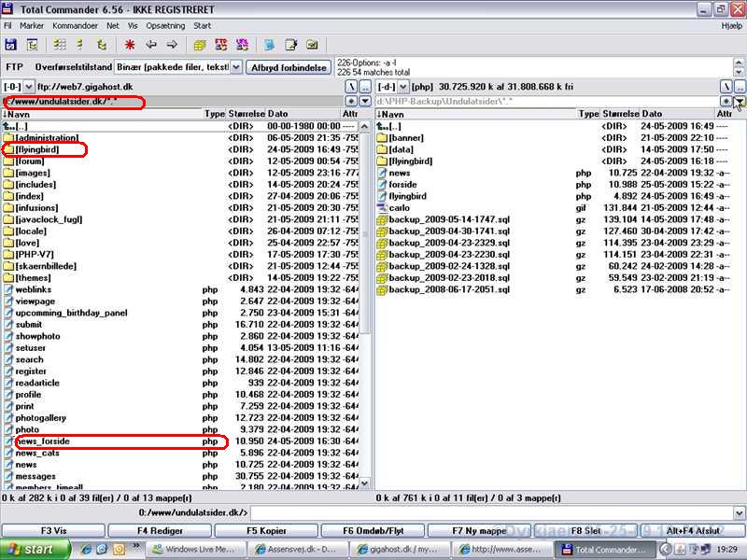Sort left panel by Dato column
The height and width of the screenshot is (560, 747).
tap(303, 114)
